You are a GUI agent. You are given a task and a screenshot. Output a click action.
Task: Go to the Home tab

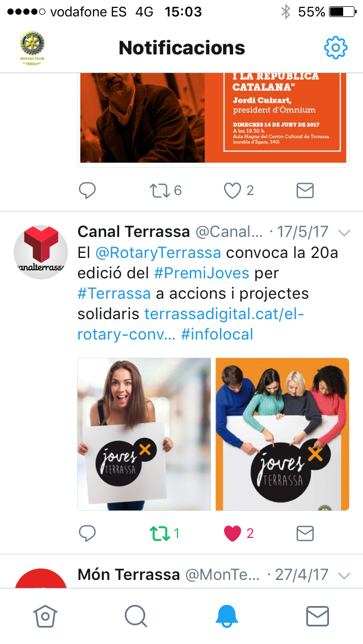[x=45, y=616]
